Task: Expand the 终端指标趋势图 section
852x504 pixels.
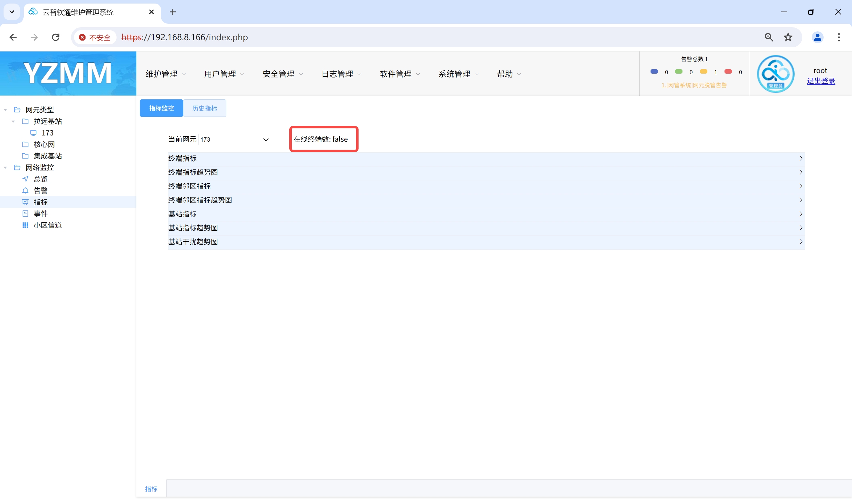Action: pyautogui.click(x=486, y=172)
